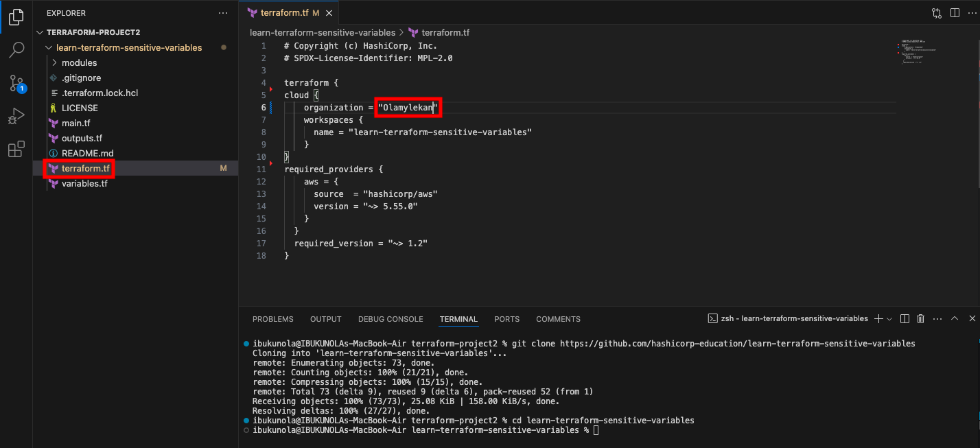Open editor more actions ellipsis
This screenshot has height=448, width=980.
point(971,13)
